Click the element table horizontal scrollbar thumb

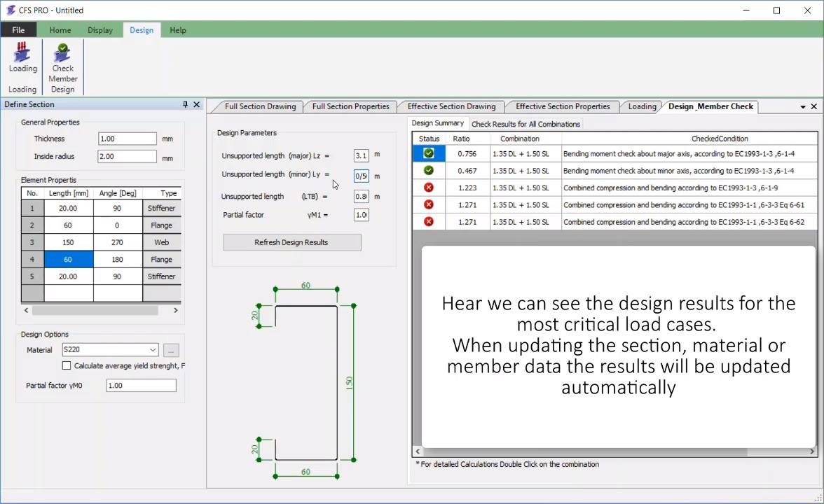(95, 310)
